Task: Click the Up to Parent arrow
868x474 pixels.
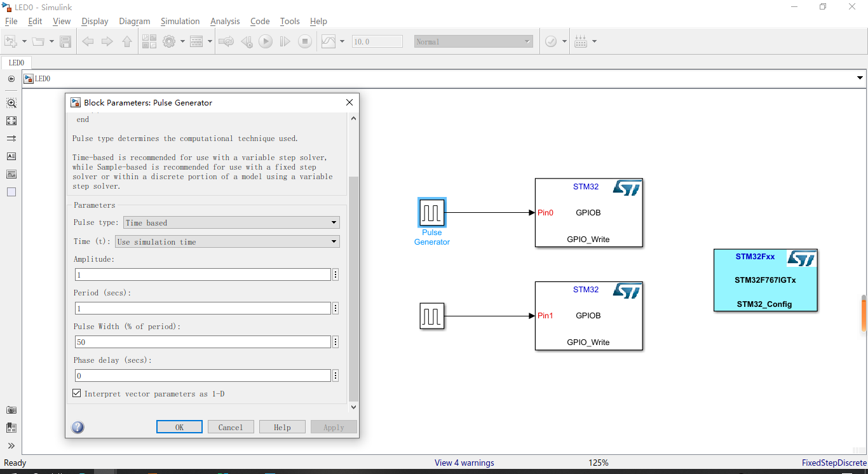Action: click(x=127, y=41)
